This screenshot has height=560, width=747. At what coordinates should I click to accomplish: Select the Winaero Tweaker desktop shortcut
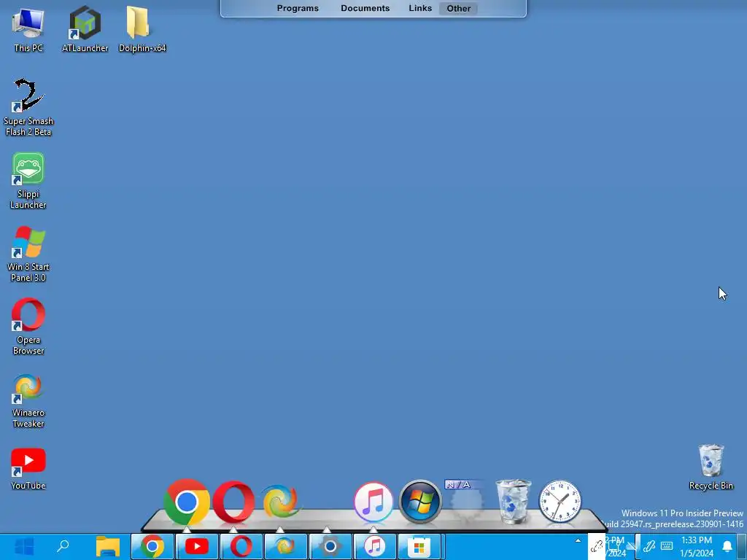pyautogui.click(x=28, y=400)
